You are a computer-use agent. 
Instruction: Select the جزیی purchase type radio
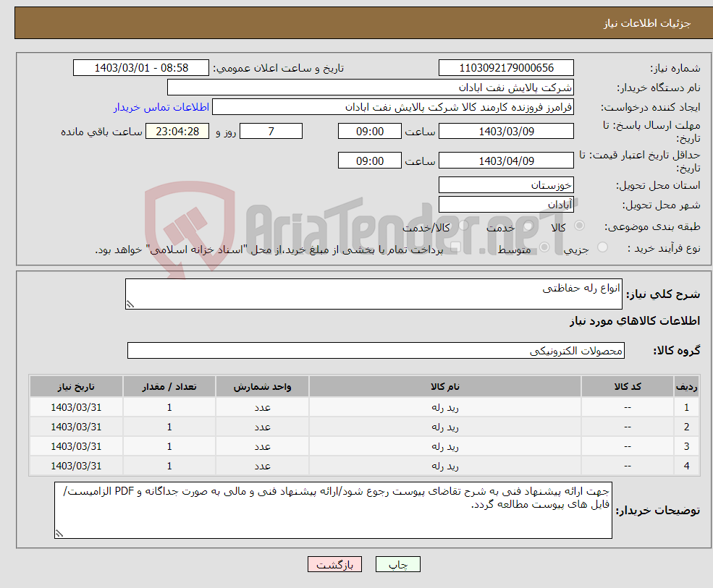coord(602,247)
